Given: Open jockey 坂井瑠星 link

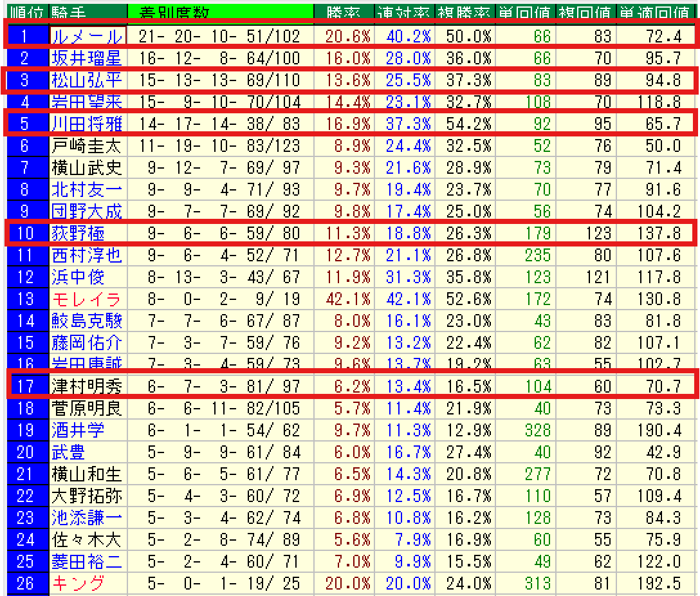Looking at the screenshot, I should (x=86, y=59).
